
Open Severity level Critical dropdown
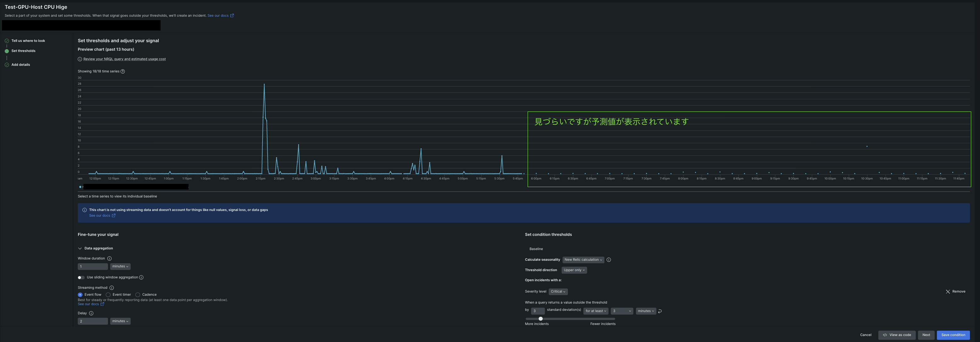click(x=558, y=291)
